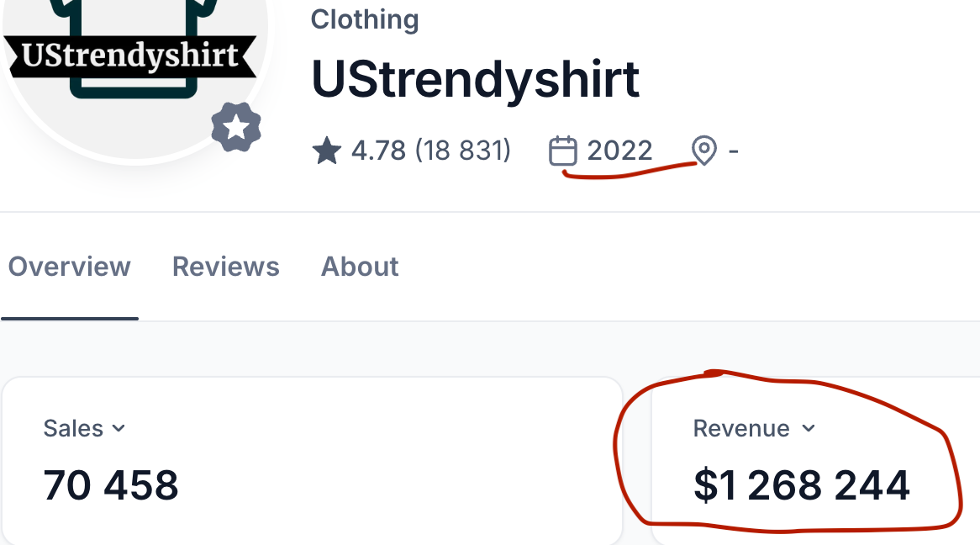980x545 pixels.
Task: Expand the Revenue chevron dropdown
Action: pos(809,428)
